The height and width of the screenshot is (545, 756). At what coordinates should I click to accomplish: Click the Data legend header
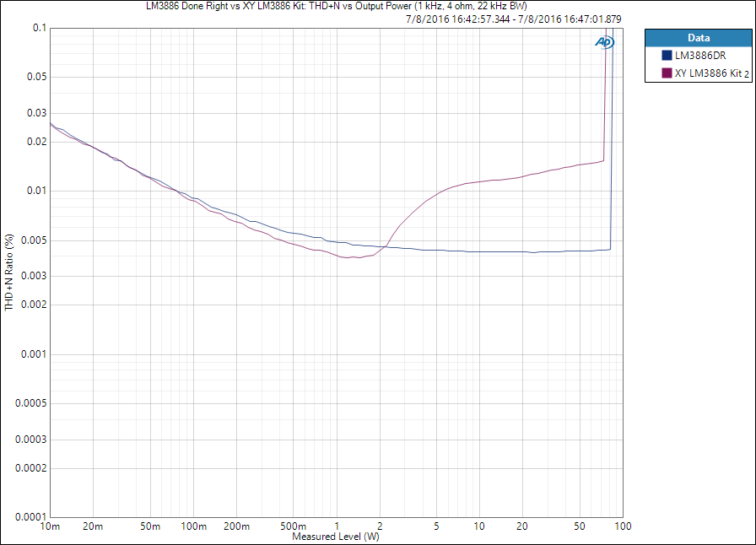(698, 38)
